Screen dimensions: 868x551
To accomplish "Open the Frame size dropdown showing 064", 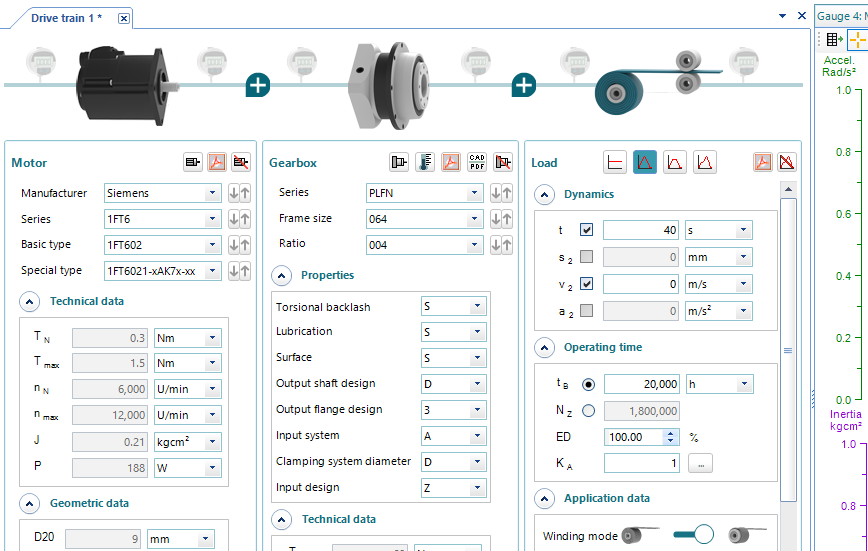I will pyautogui.click(x=425, y=219).
